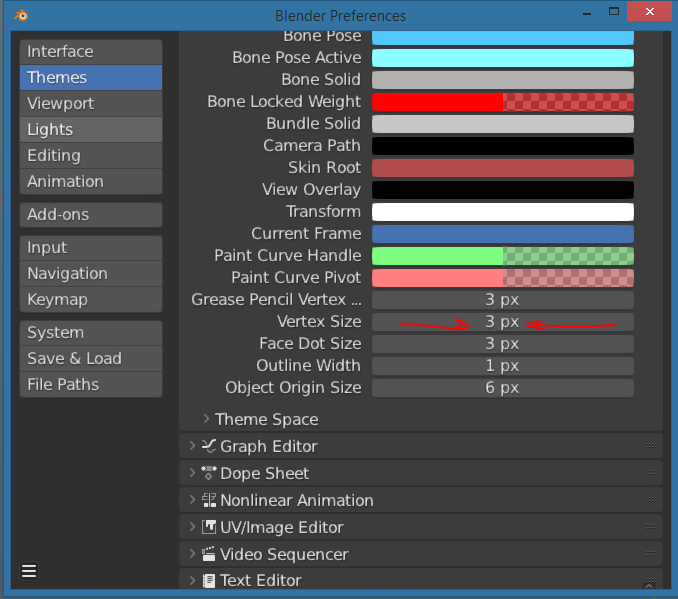Change the Transform color swatch
Viewport: 678px width, 599px height.
(503, 212)
